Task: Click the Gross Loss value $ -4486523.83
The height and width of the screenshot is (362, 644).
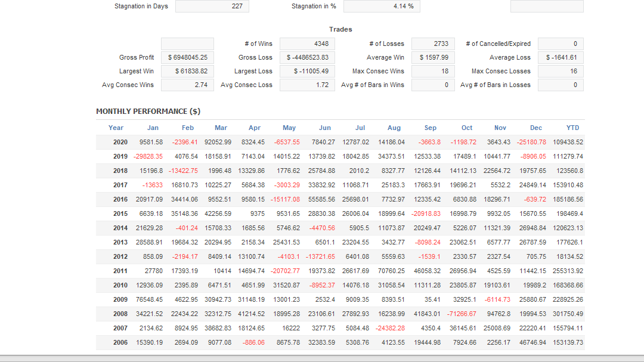Action: pos(307,57)
